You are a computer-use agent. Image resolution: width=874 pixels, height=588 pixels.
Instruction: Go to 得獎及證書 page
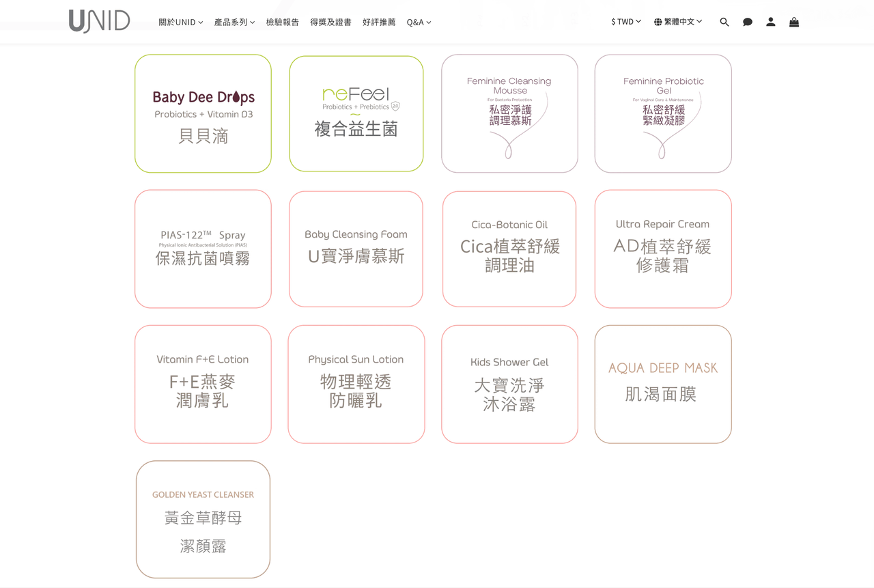[x=330, y=22]
